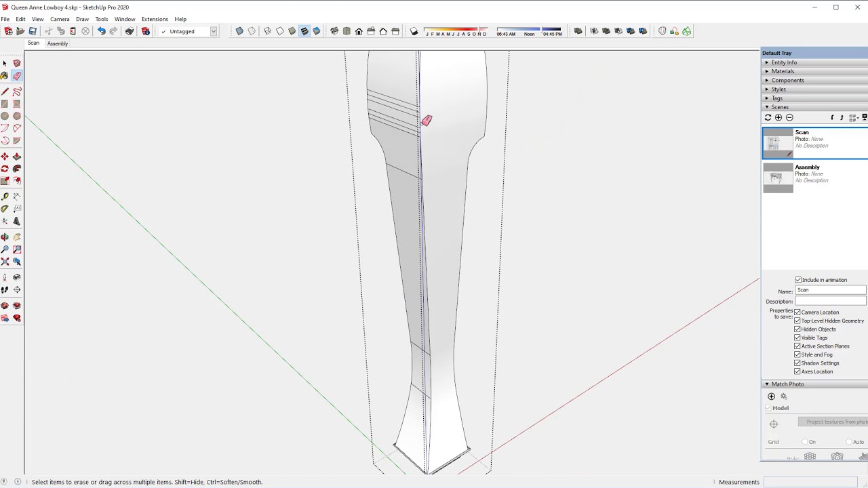Click the Undo arrow icon

[101, 31]
